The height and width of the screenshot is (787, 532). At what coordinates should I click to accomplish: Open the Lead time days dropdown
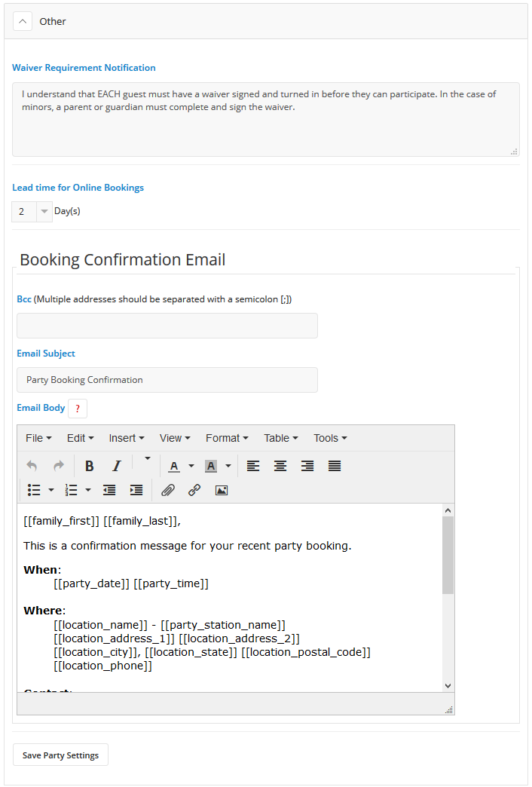tap(44, 211)
